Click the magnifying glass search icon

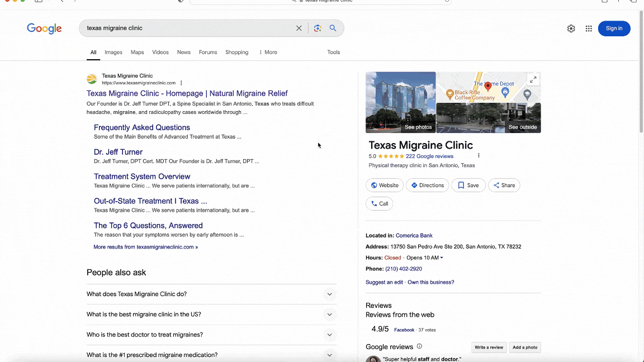[x=333, y=28]
